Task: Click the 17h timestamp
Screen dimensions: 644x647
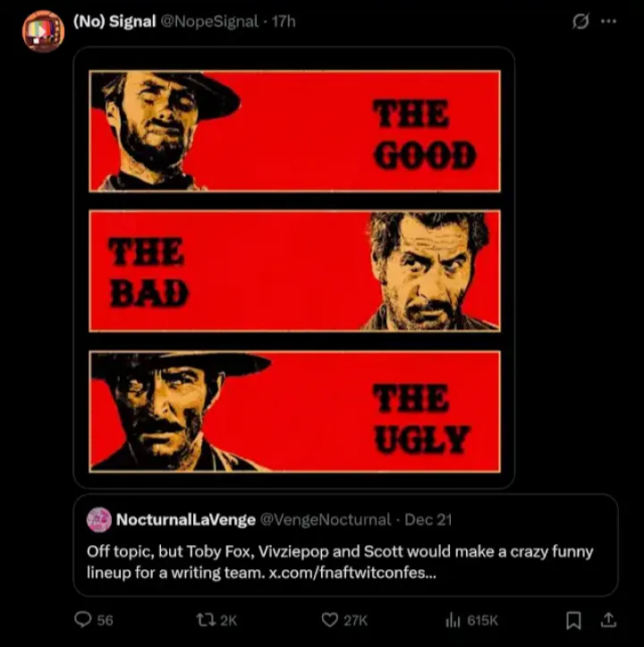Action: (283, 21)
